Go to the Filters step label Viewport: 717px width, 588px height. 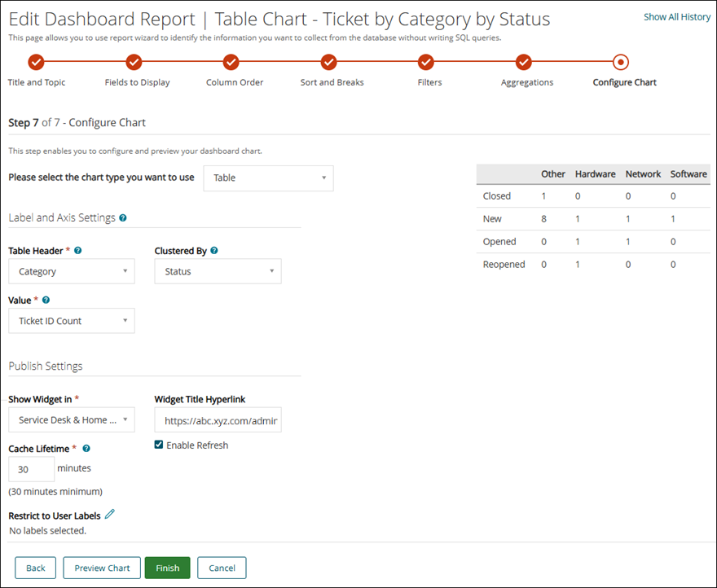tap(430, 82)
